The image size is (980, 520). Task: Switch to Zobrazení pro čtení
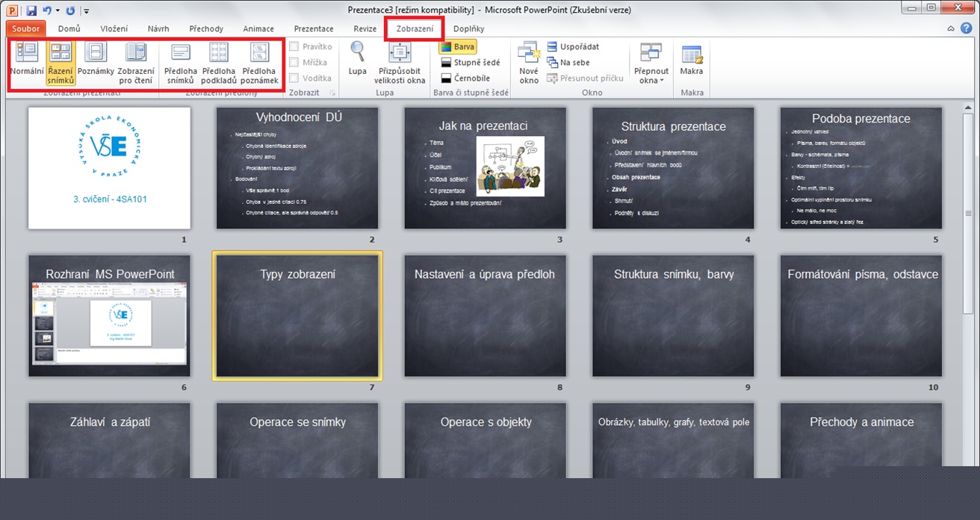click(x=136, y=62)
